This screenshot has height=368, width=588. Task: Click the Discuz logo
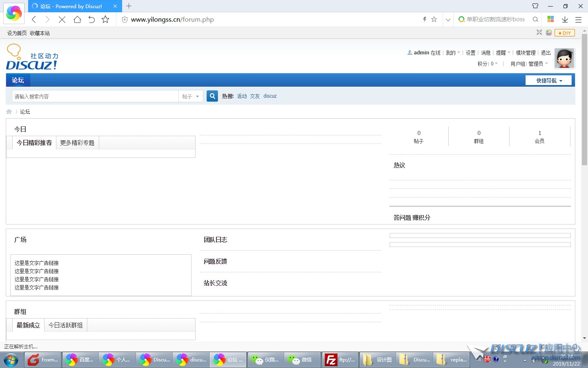pos(32,57)
